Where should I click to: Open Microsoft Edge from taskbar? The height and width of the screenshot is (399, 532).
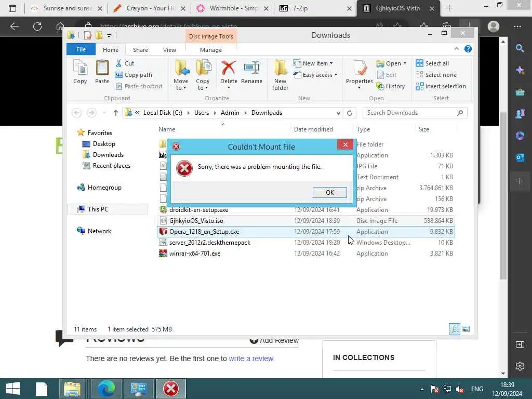click(x=106, y=389)
